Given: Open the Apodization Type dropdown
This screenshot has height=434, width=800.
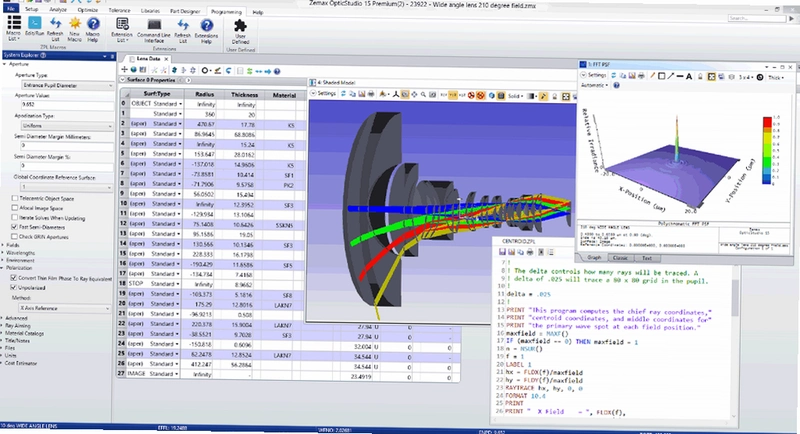Looking at the screenshot, I should pyautogui.click(x=67, y=125).
